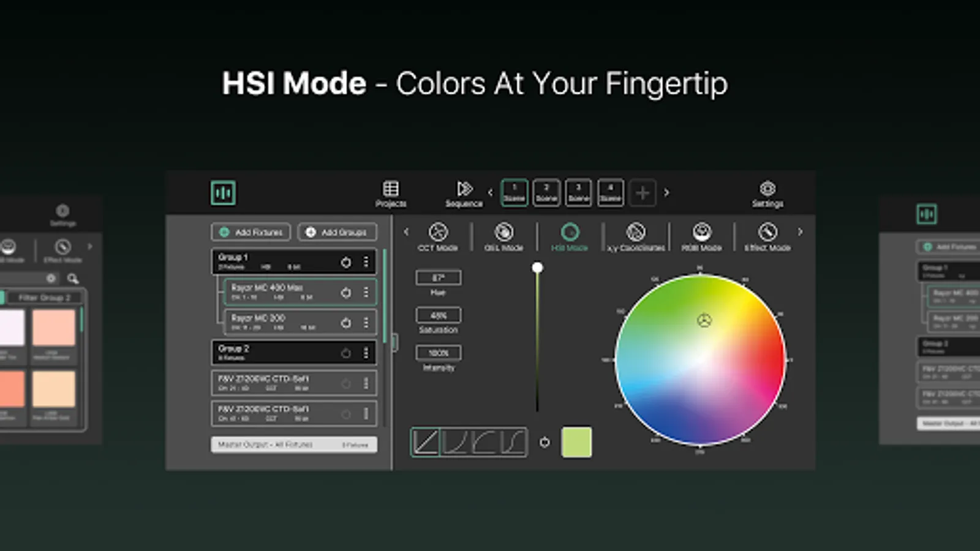The image size is (980, 551).
Task: Toggle power for first F&V Z1200WC fixture
Action: [346, 384]
